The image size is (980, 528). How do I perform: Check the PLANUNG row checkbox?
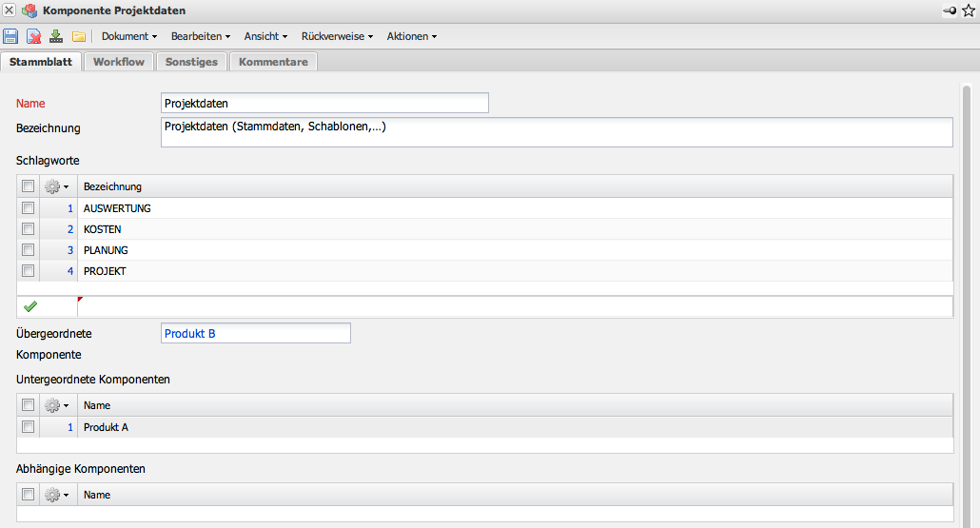click(28, 249)
